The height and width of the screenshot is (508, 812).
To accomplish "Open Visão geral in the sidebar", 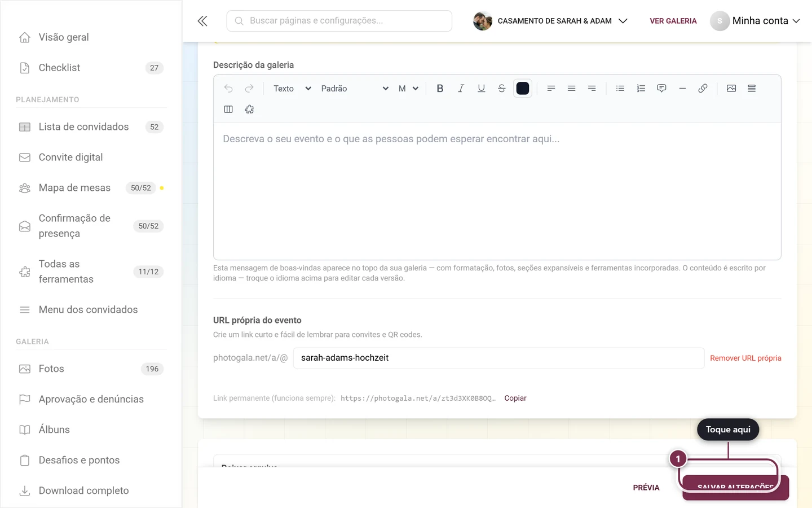I will pyautogui.click(x=91, y=37).
